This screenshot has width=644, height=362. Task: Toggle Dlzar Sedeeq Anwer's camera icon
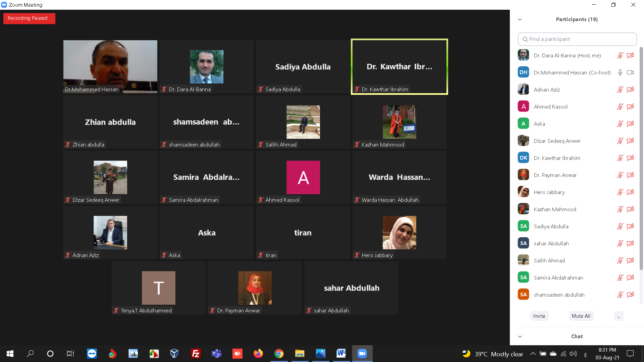tap(630, 141)
